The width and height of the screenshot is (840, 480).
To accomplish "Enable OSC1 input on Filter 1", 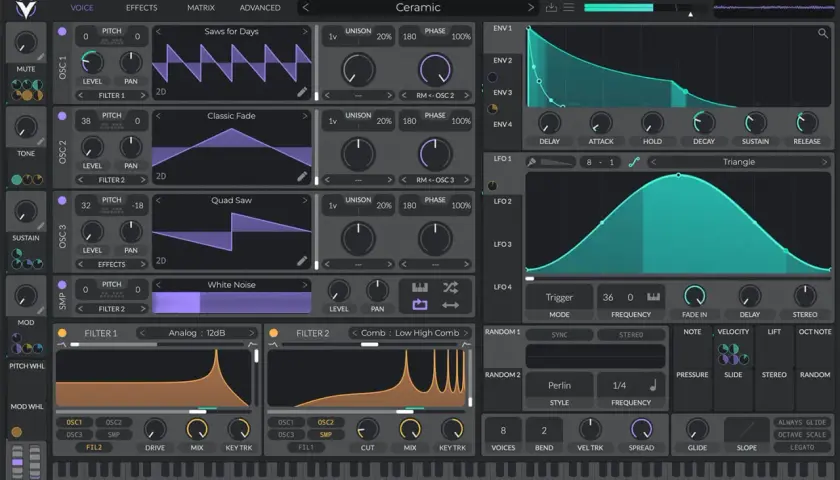I will 74,422.
